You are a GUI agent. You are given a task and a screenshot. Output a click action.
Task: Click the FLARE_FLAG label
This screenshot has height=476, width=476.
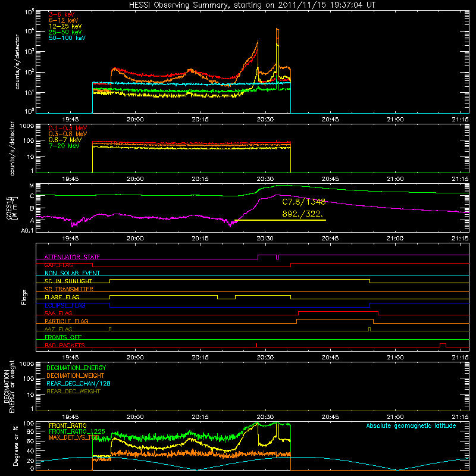pyautogui.click(x=62, y=297)
